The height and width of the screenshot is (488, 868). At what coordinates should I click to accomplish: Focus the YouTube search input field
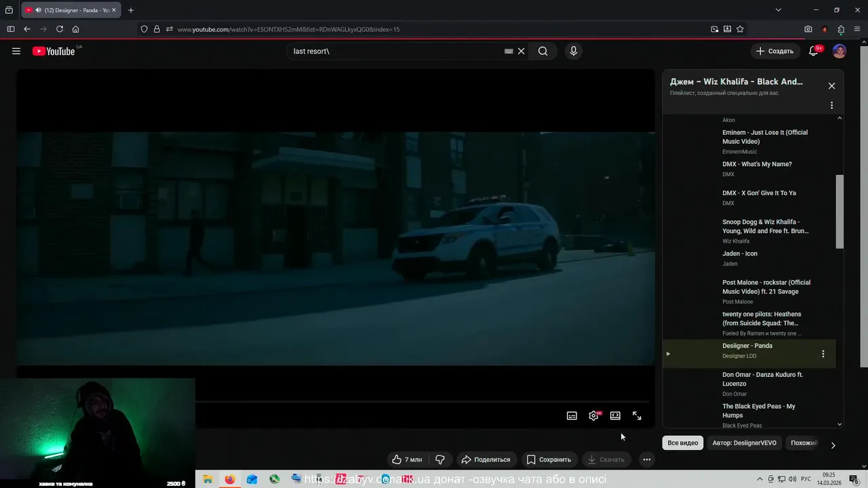[397, 51]
